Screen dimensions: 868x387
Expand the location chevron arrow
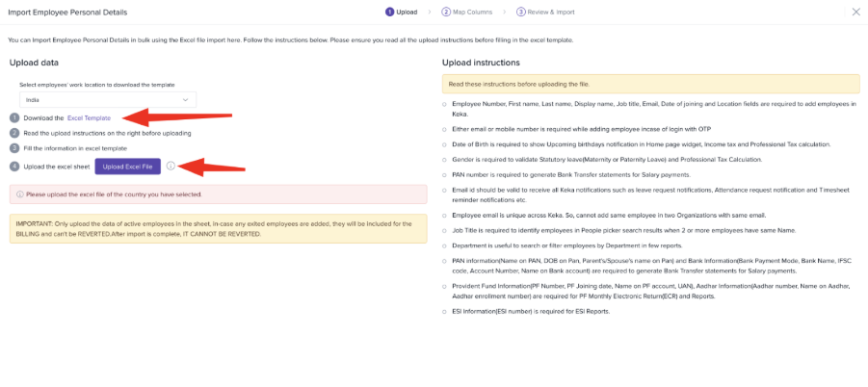185,100
